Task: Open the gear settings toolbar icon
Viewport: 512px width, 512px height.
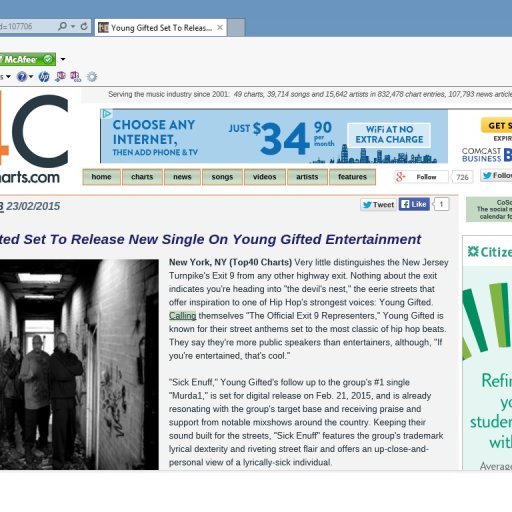Action: (92, 77)
